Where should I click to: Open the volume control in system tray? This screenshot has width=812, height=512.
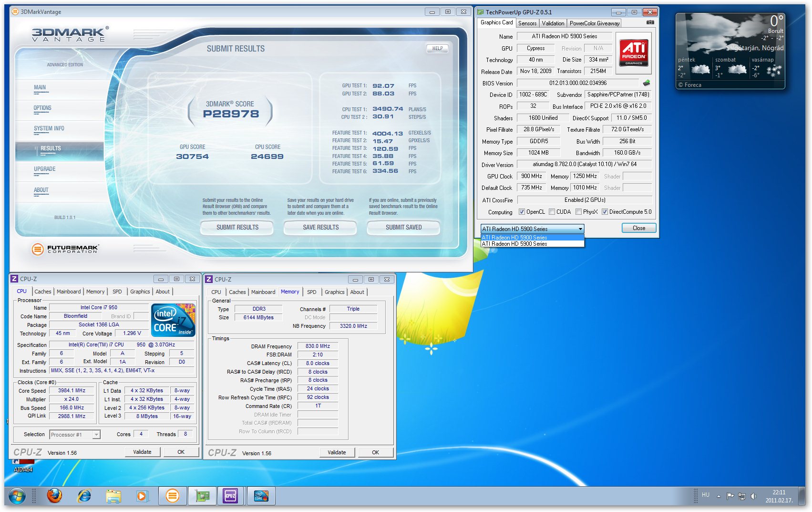coord(753,496)
